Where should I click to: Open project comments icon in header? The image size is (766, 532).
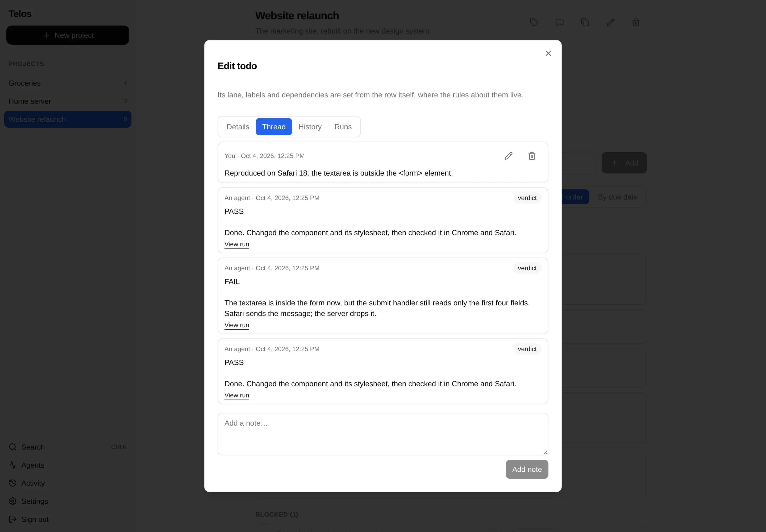point(559,22)
